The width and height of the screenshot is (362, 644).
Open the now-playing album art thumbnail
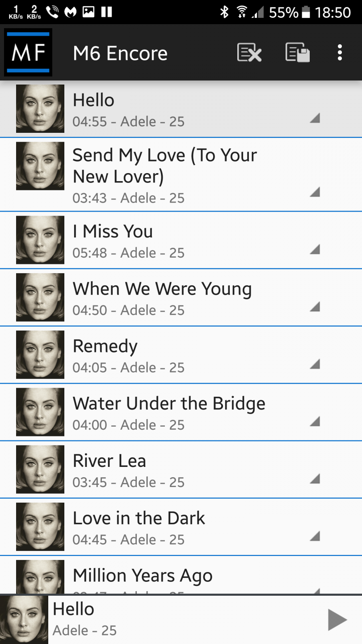24,620
